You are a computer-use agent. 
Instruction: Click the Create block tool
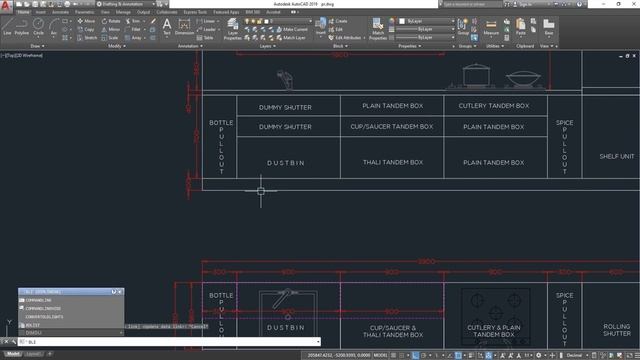pos(338,21)
